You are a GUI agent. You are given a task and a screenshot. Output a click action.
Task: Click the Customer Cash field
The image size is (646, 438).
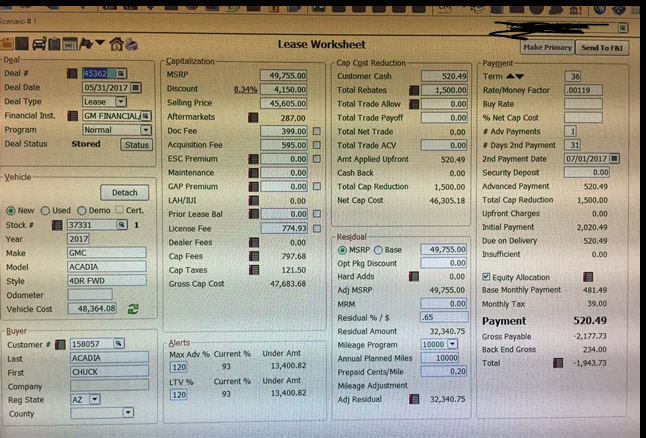pos(445,76)
